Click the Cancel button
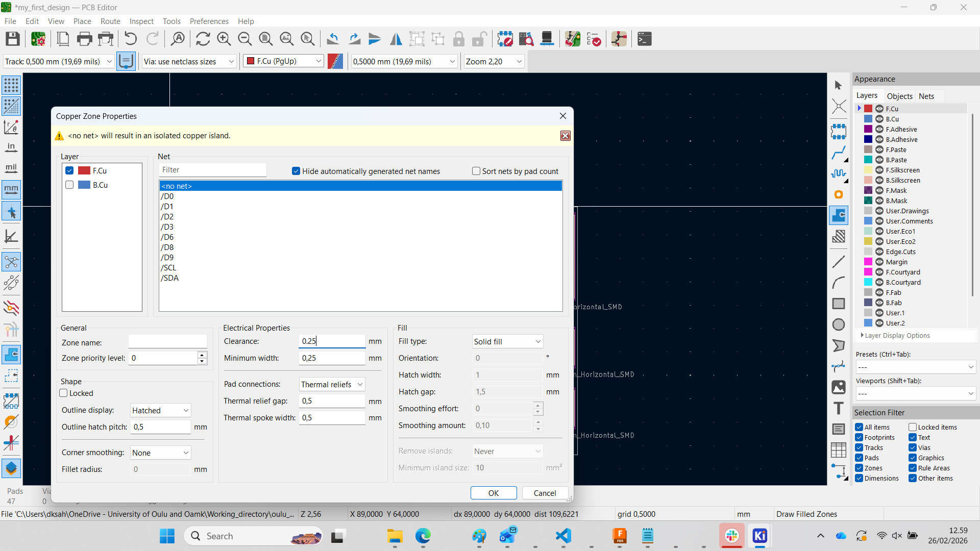The image size is (980, 551). [x=545, y=493]
